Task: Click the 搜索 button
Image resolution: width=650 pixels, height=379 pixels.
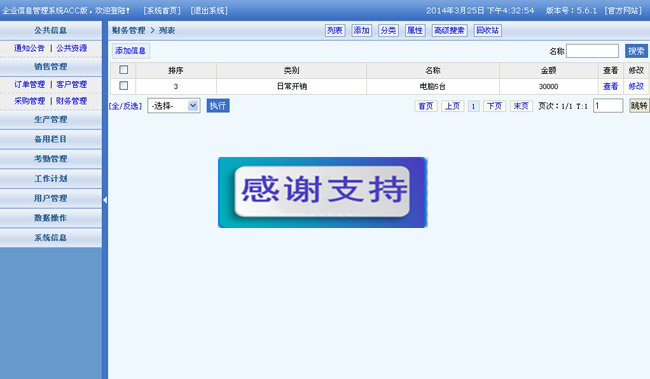Action: point(636,51)
